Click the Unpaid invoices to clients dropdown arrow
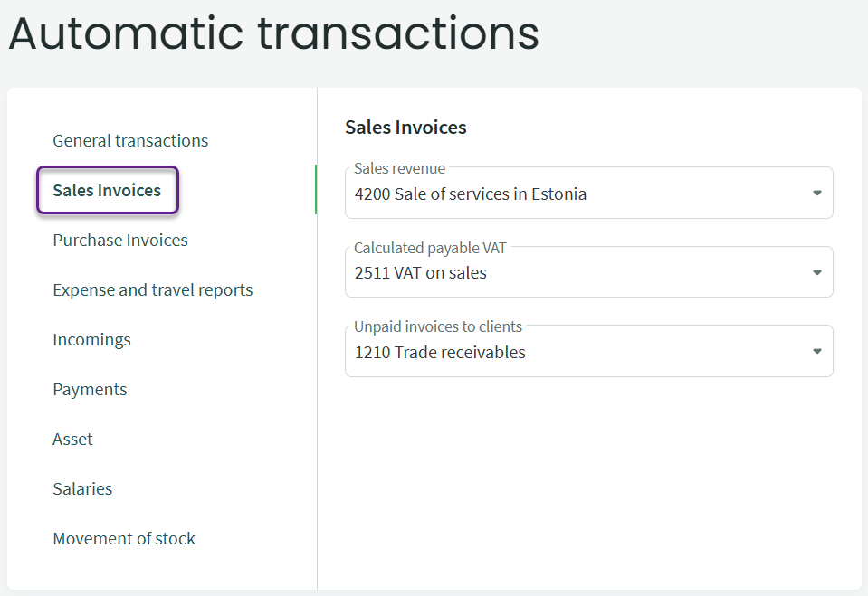 816,351
